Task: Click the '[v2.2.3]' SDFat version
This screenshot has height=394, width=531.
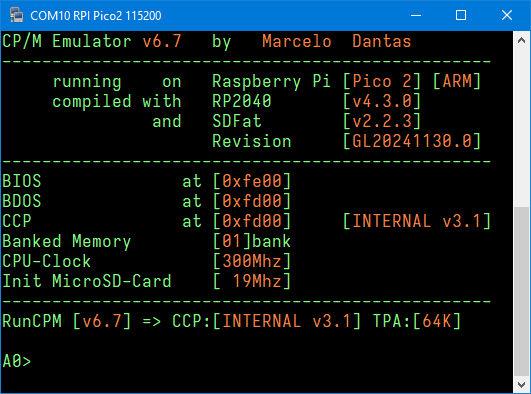Action: (382, 121)
